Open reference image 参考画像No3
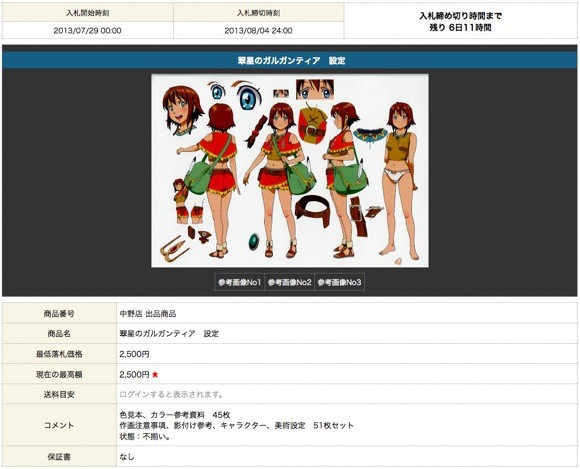This screenshot has width=580, height=469. click(340, 282)
